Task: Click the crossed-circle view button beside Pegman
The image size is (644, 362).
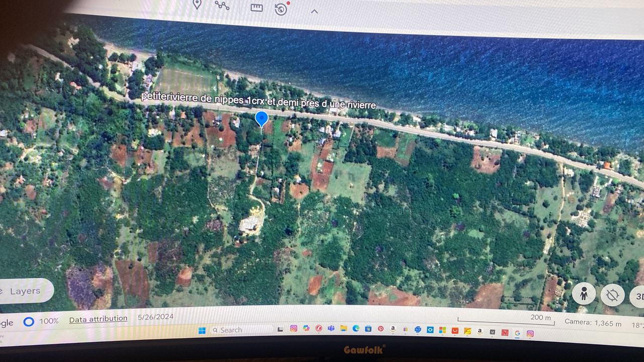Action: tap(612, 295)
